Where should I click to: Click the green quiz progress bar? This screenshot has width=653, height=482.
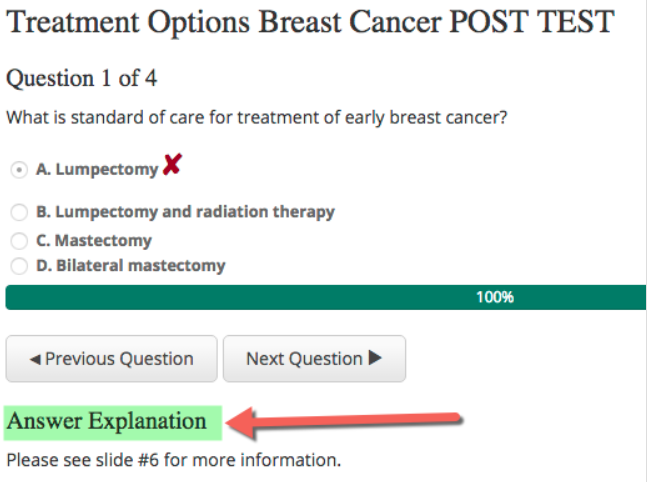pos(250,297)
